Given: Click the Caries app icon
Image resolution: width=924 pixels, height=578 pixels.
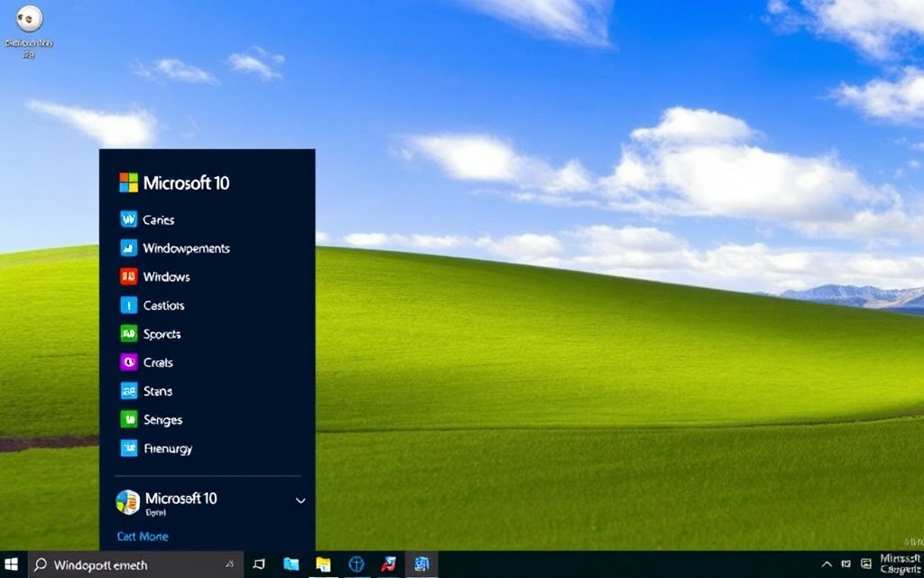Looking at the screenshot, I should pyautogui.click(x=128, y=219).
